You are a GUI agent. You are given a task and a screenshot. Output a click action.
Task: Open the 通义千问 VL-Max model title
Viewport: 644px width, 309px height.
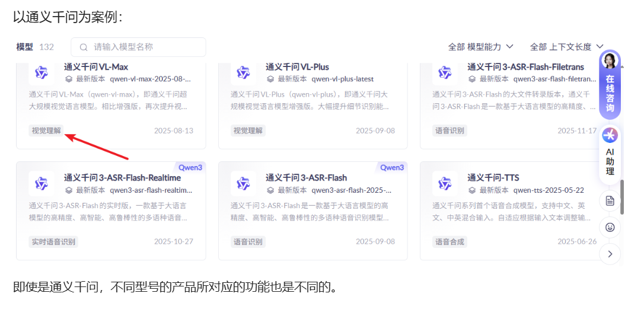[x=96, y=67]
